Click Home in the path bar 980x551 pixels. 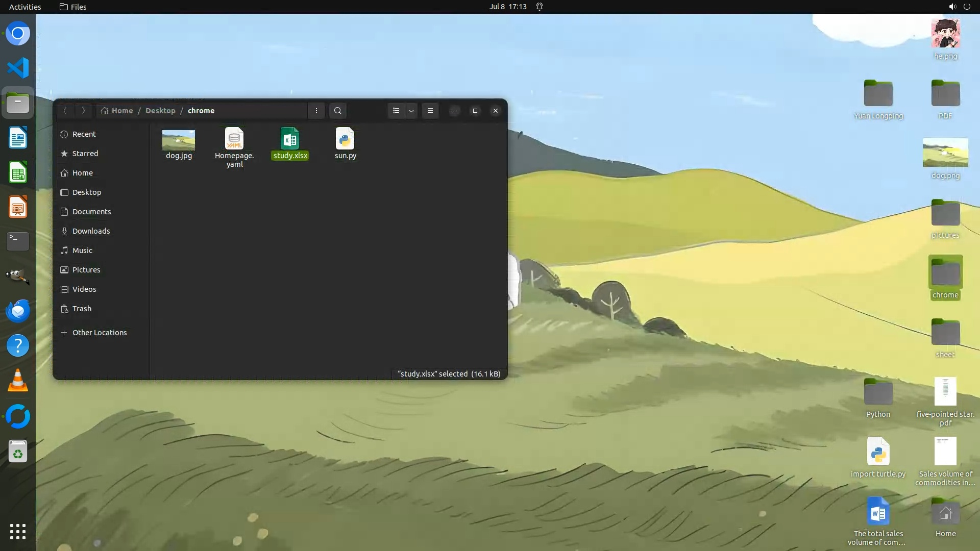pos(122,111)
